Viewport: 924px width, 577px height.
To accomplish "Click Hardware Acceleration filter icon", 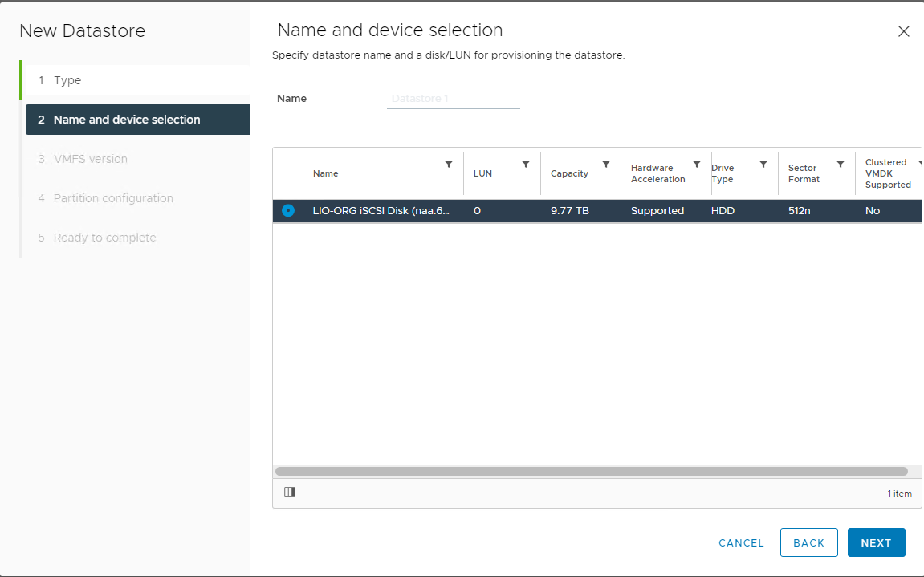I will (x=697, y=165).
